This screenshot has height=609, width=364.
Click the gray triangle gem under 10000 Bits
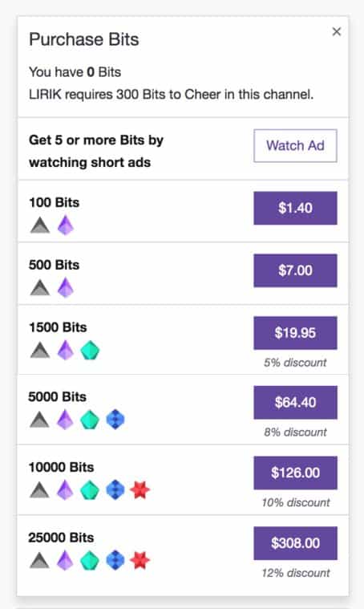tap(40, 490)
